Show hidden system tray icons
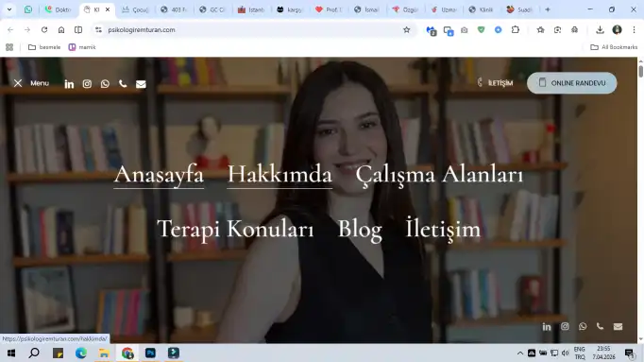Screen dimensions: 644x362 tap(520, 353)
